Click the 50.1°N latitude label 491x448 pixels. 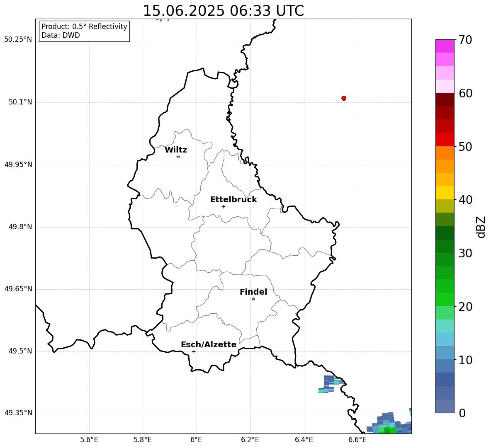[20, 102]
